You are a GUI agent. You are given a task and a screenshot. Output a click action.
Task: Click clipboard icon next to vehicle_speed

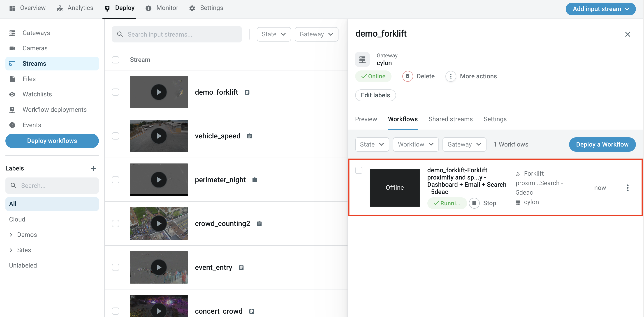(250, 136)
